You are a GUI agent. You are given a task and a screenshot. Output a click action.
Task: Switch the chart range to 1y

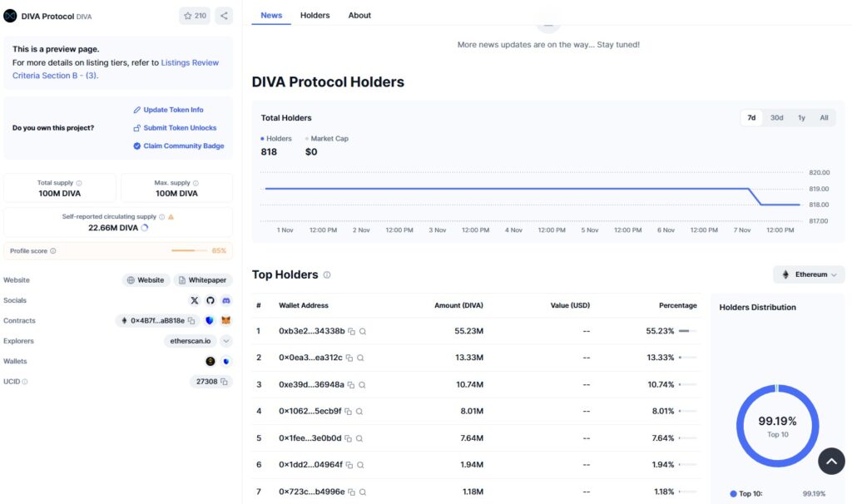click(x=801, y=118)
